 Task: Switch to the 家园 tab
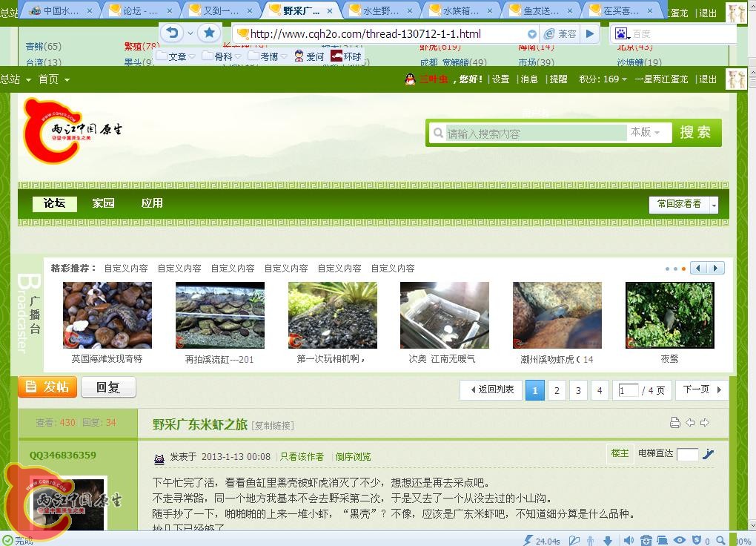103,203
